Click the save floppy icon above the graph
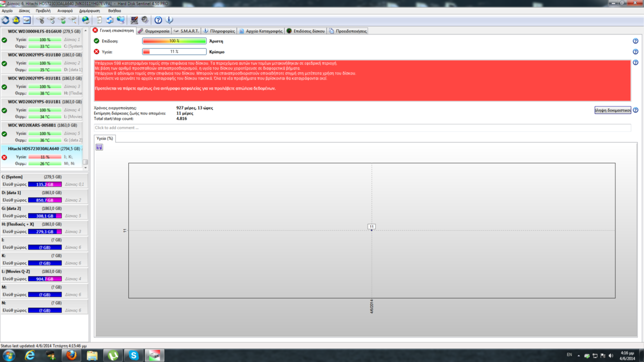 (x=99, y=147)
